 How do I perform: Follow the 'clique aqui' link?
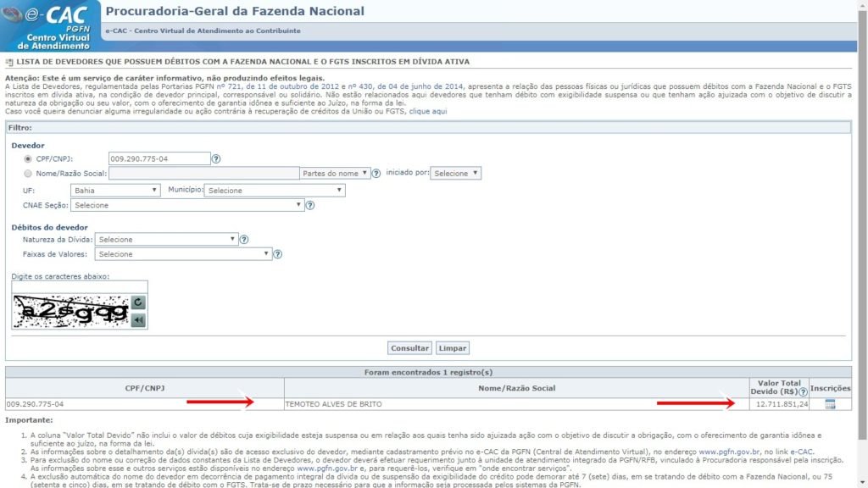[x=428, y=112]
